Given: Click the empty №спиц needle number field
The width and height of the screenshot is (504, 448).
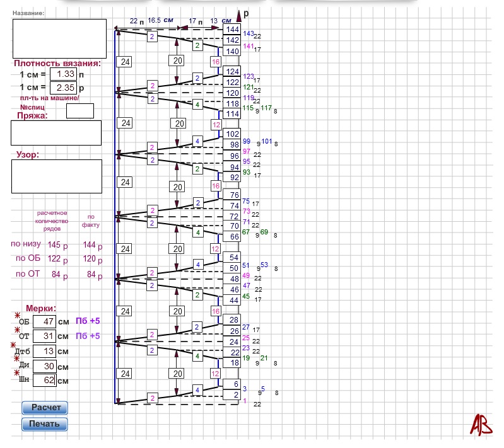Looking at the screenshot, I should click(80, 111).
